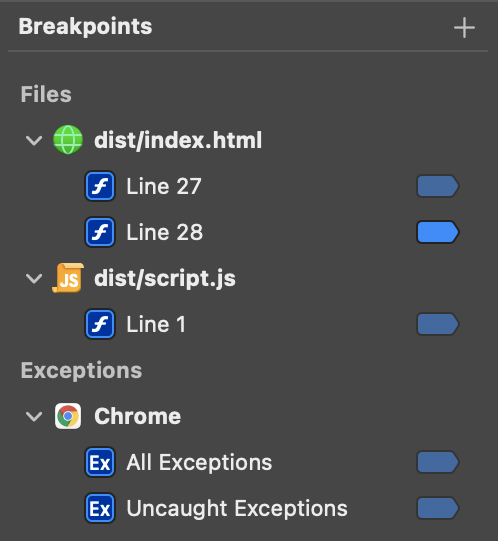Click the globe icon for dist/index.html

point(68,140)
